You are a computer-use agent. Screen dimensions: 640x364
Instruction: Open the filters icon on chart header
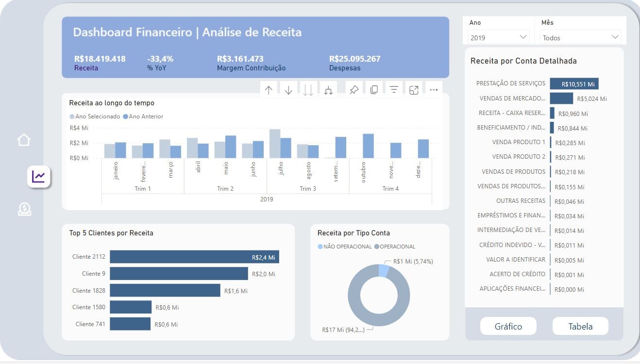click(x=394, y=90)
